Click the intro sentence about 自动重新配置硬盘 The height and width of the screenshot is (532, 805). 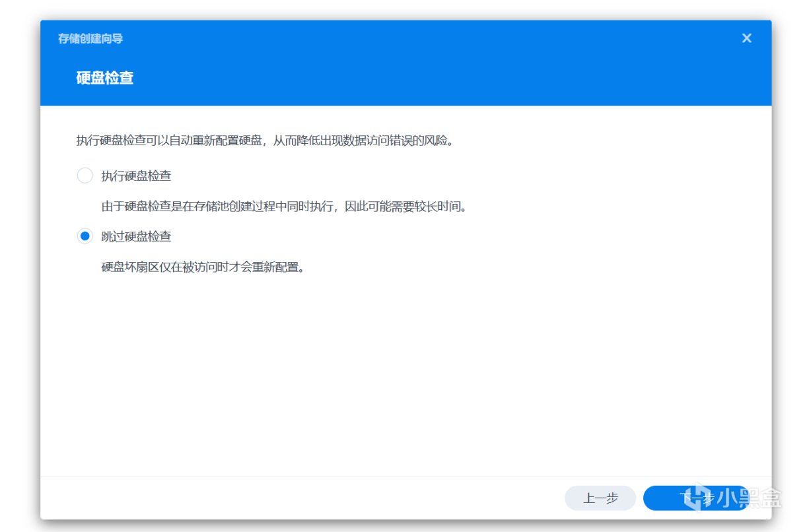coord(265,140)
